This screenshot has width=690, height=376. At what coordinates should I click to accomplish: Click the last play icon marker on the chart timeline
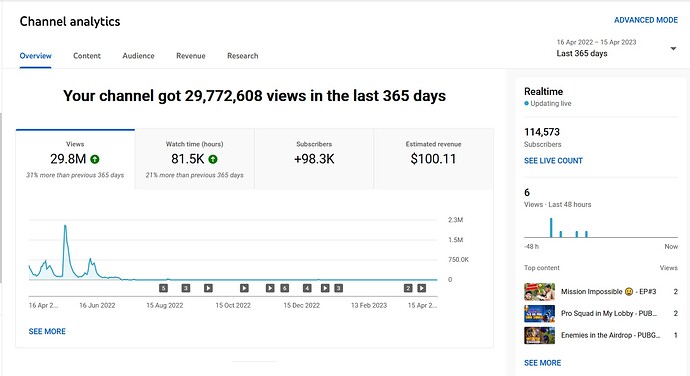pos(422,288)
